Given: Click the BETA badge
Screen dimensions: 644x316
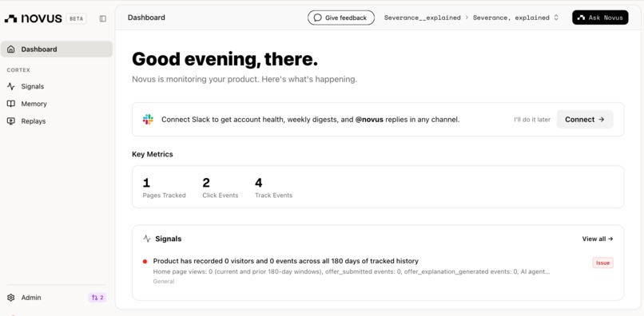Looking at the screenshot, I should click(x=77, y=18).
